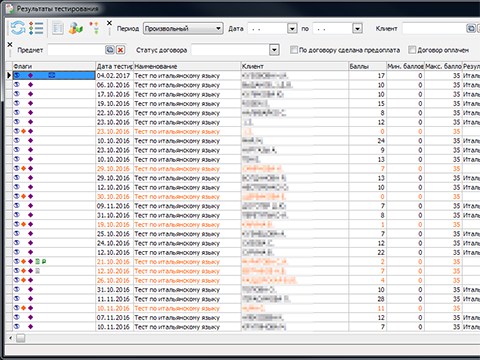
Task: Click the eye flag in 09.11.2016 row
Action: [x=17, y=206]
